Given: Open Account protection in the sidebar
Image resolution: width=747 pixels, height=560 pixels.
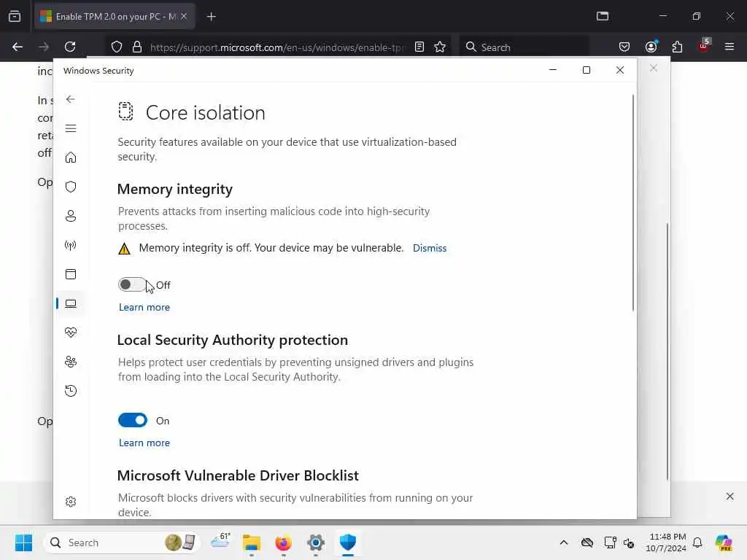Looking at the screenshot, I should [x=71, y=216].
